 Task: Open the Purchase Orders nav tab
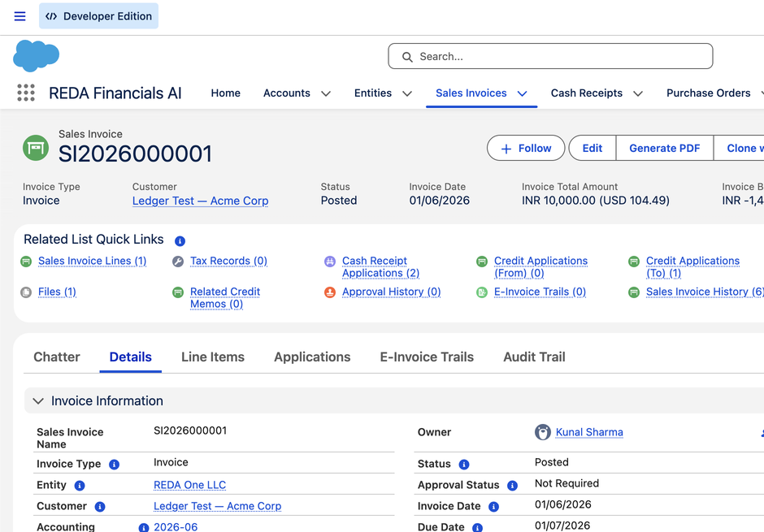(x=709, y=93)
